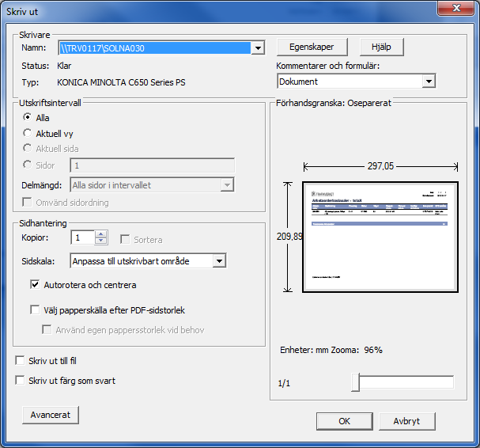Screen dimensions: 480x448
Task: Open Hjälp for printing
Action: pos(381,47)
